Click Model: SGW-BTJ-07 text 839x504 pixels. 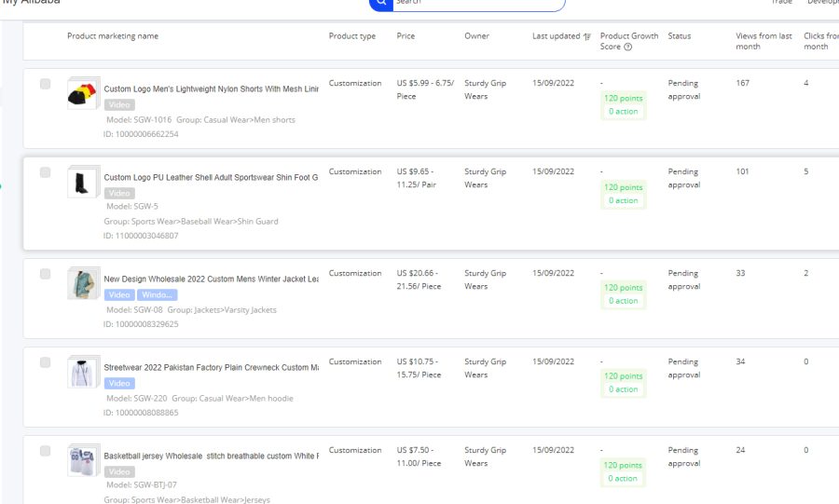(x=142, y=484)
